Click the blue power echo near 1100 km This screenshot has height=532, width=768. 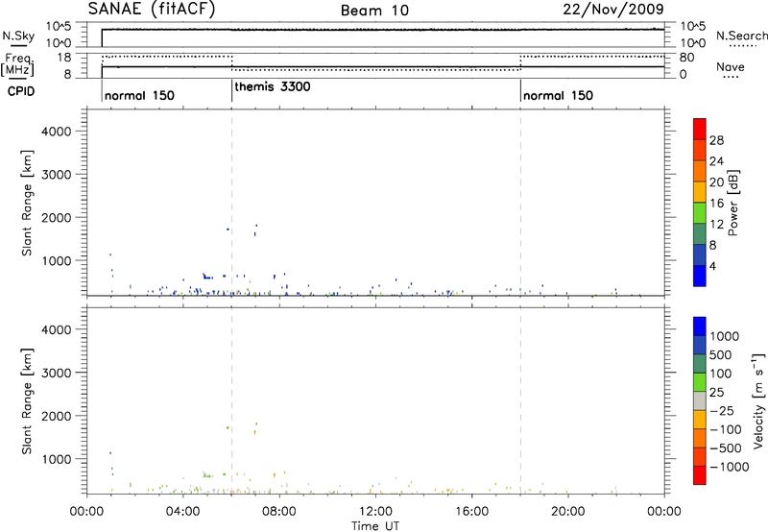coord(110,254)
